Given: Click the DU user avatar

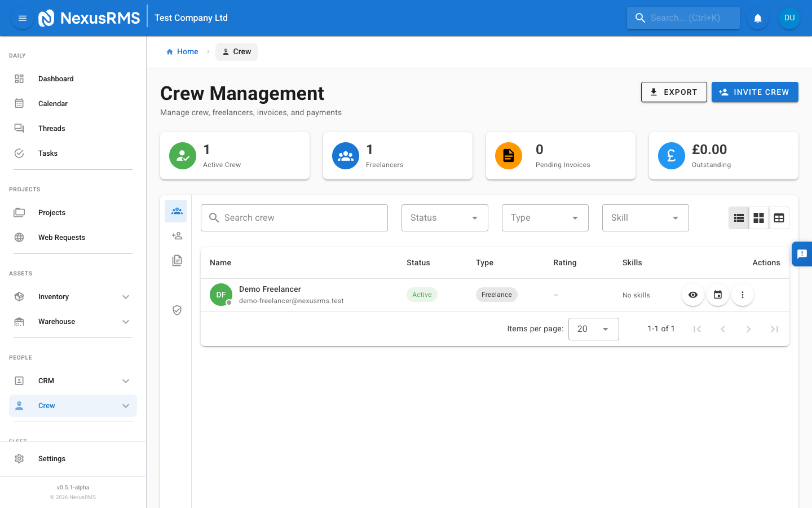Looking at the screenshot, I should [789, 17].
